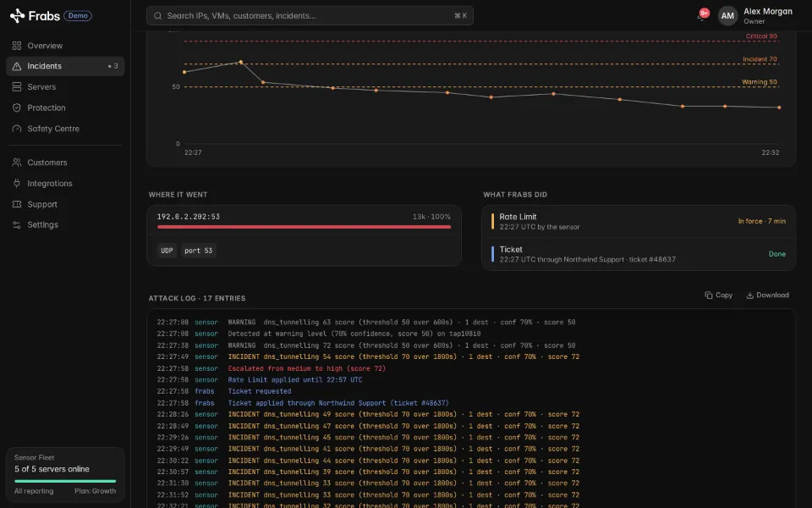Click the Done ticket status
The height and width of the screenshot is (508, 812).
tap(776, 254)
